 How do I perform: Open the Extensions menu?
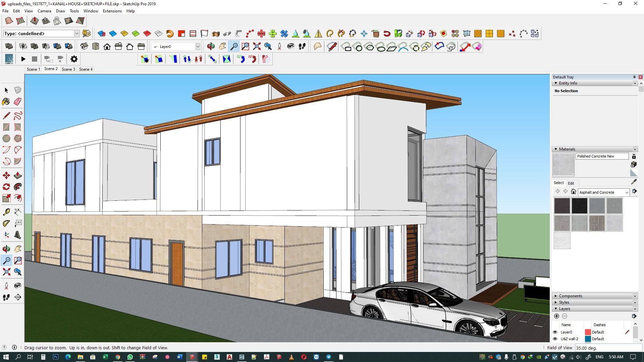pyautogui.click(x=112, y=11)
